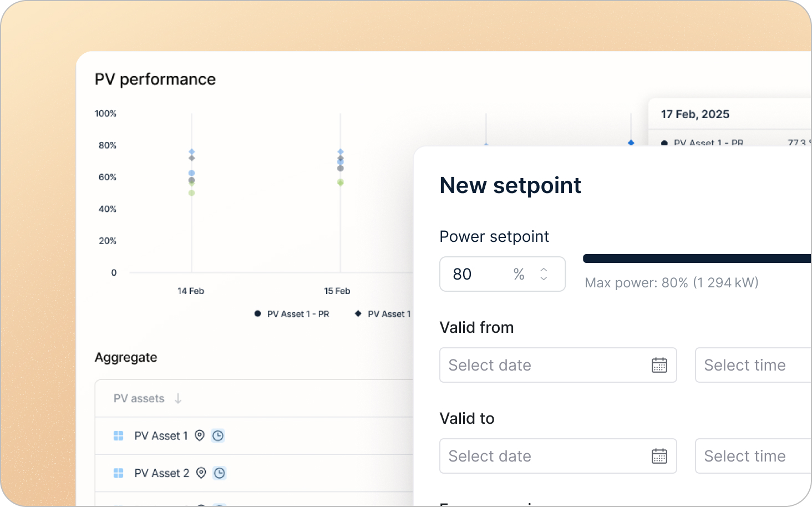This screenshot has width=812, height=507.
Task: Click the clock icon beside PV Asset 1
Action: 218,435
